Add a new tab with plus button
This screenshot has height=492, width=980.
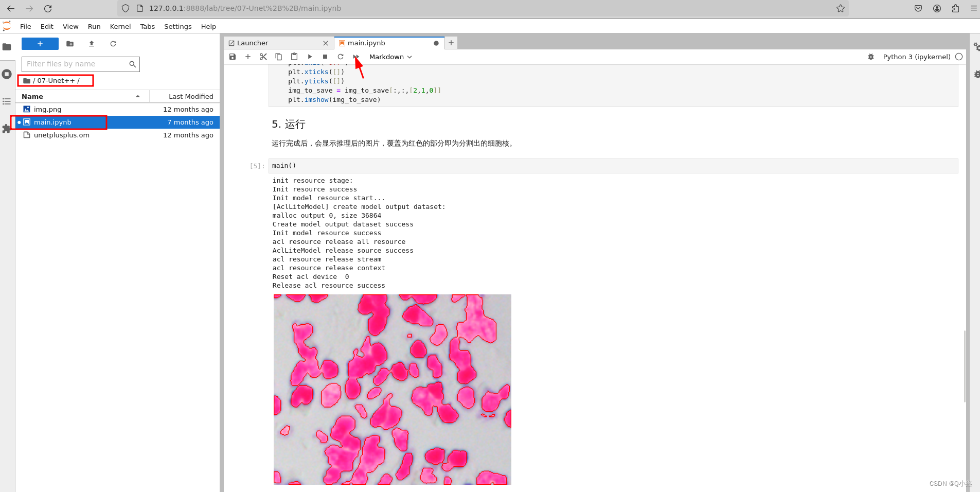(x=451, y=43)
